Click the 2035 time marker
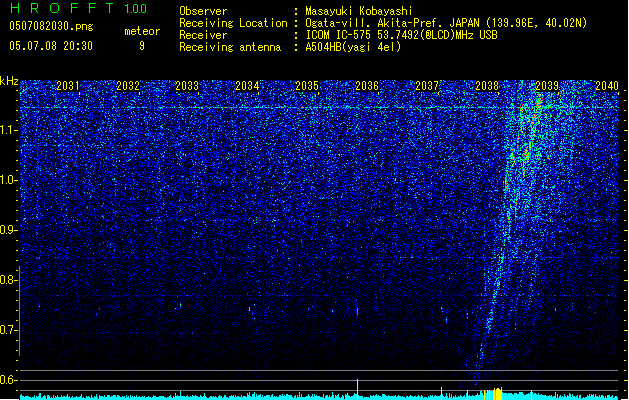This screenshot has width=629, height=400. point(307,86)
